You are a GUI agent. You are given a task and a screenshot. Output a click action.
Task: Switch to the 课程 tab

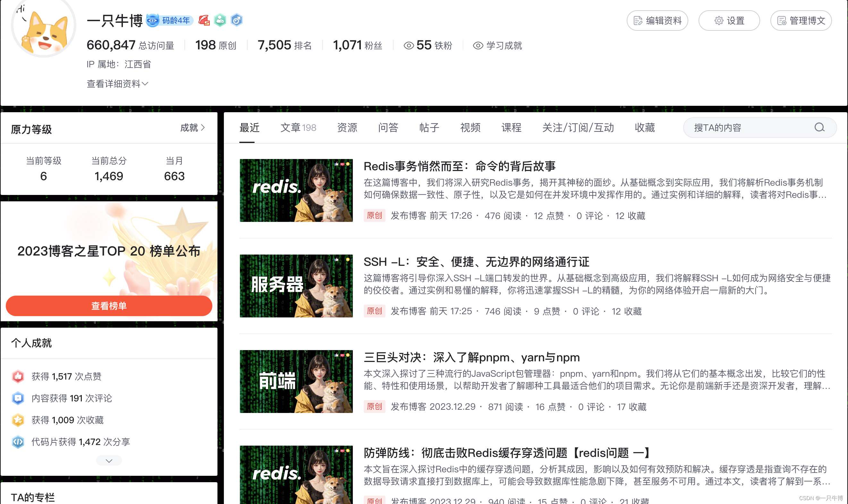tap(511, 128)
